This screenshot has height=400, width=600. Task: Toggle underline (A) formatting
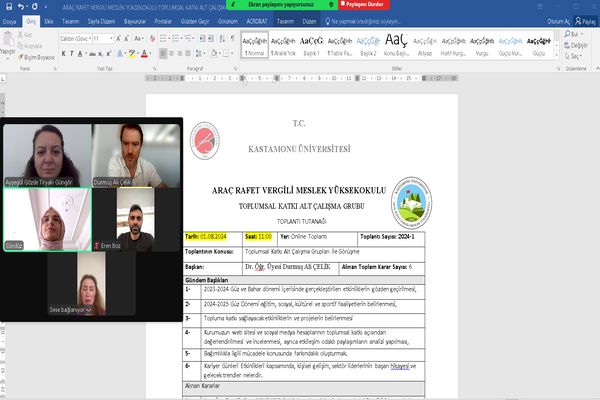pyautogui.click(x=80, y=54)
